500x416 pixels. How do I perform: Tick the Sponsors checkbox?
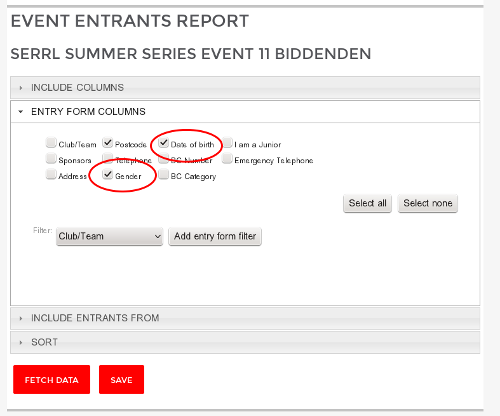51,158
